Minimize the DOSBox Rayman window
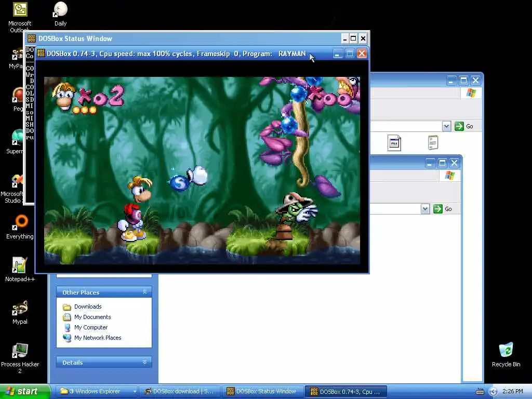Screen dimensions: 532x399 (x=338, y=54)
